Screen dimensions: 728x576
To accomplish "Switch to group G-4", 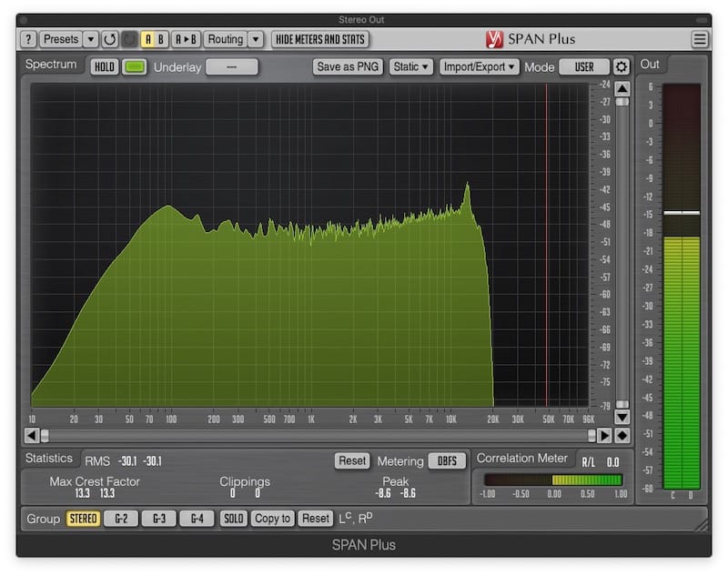I will [x=197, y=519].
